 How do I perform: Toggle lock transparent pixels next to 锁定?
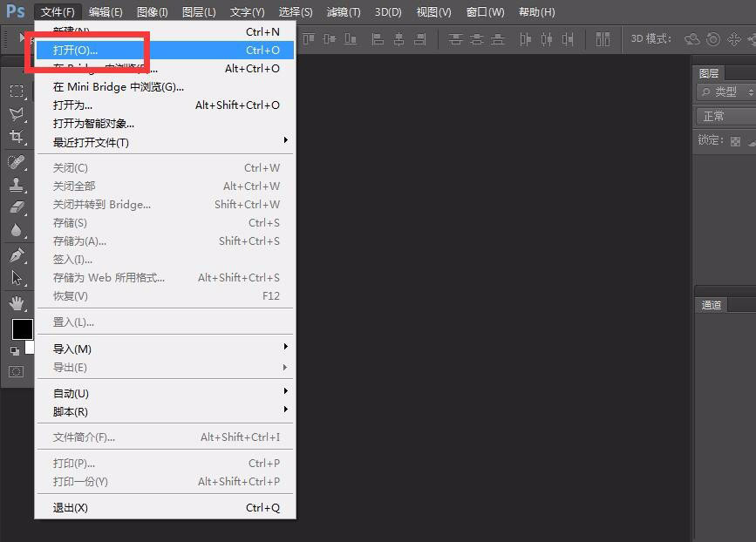pyautogui.click(x=735, y=141)
